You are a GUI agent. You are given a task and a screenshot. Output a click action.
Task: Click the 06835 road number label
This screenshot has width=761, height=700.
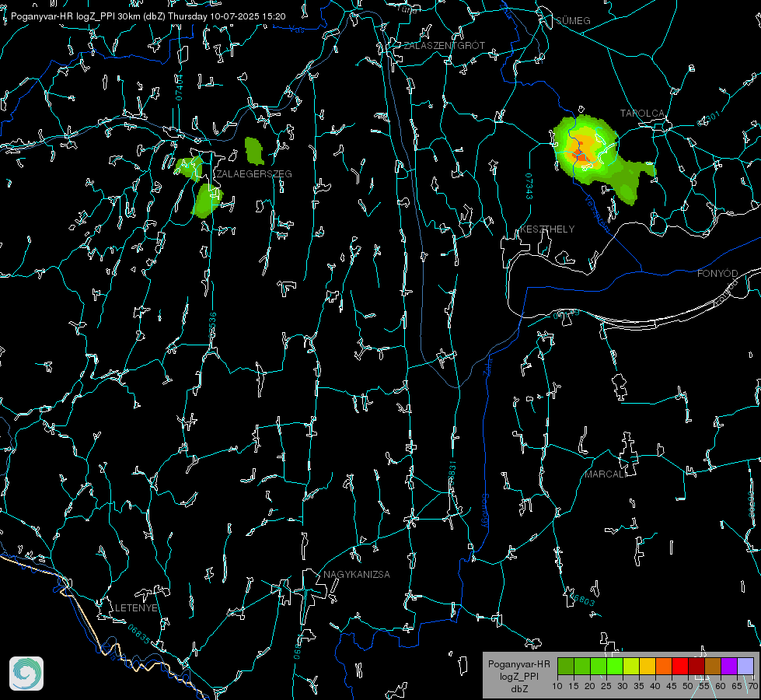[139, 635]
